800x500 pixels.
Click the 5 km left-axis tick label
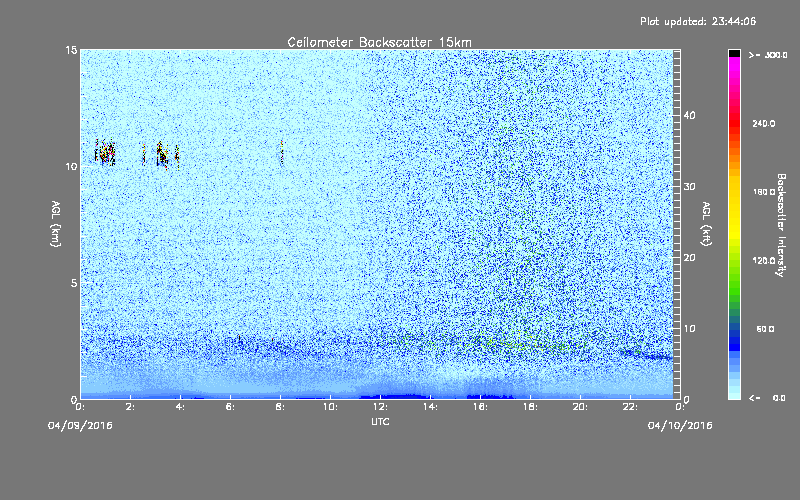pyautogui.click(x=74, y=283)
